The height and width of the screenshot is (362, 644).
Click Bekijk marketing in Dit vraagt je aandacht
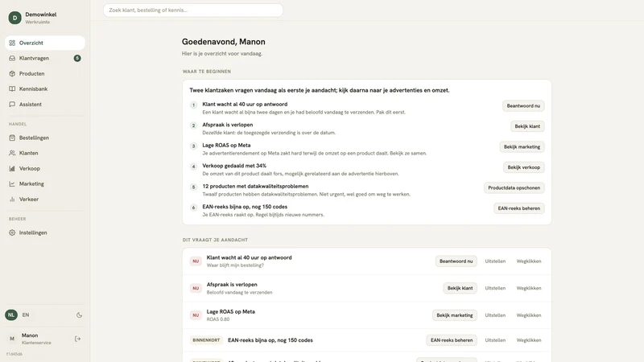pos(454,315)
